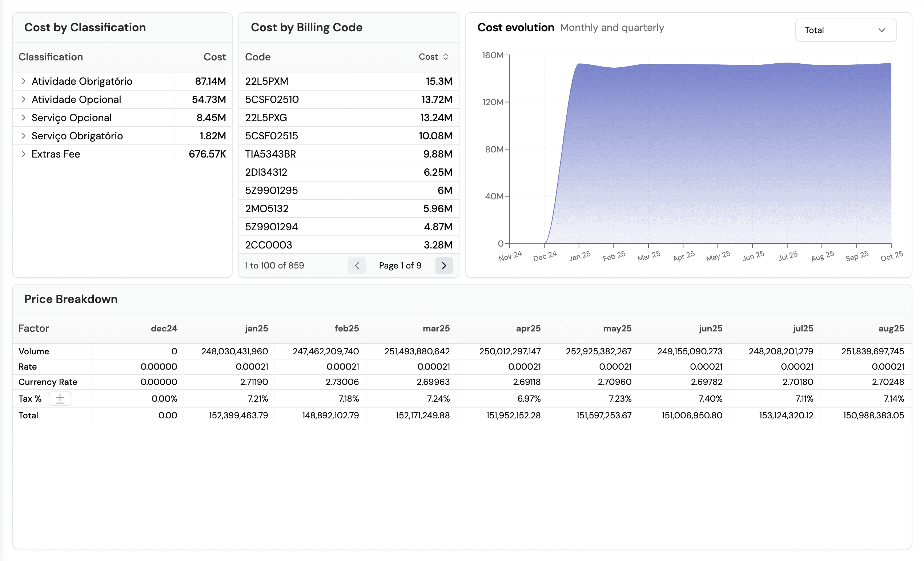
Task: Go to the next page of billing codes
Action: [x=444, y=265]
